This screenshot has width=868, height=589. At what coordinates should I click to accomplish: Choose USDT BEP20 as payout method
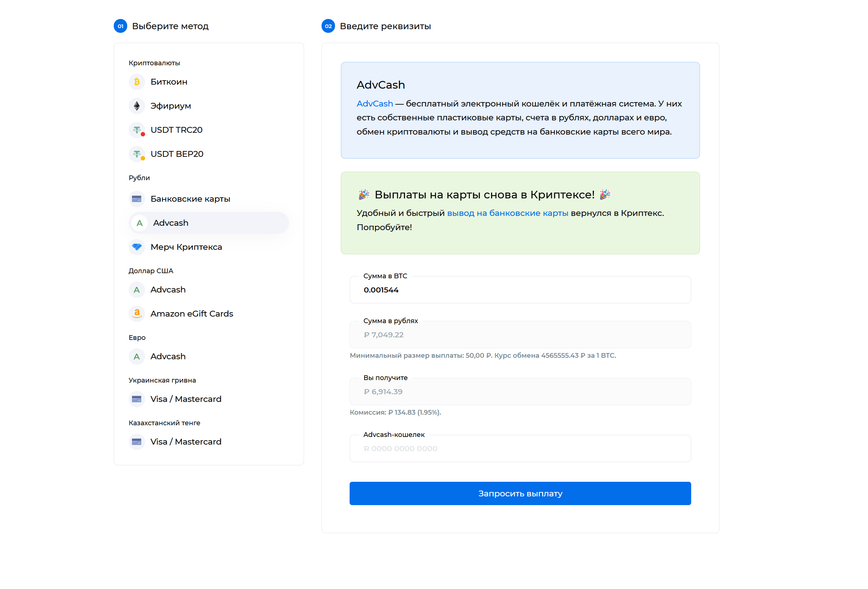click(x=209, y=154)
